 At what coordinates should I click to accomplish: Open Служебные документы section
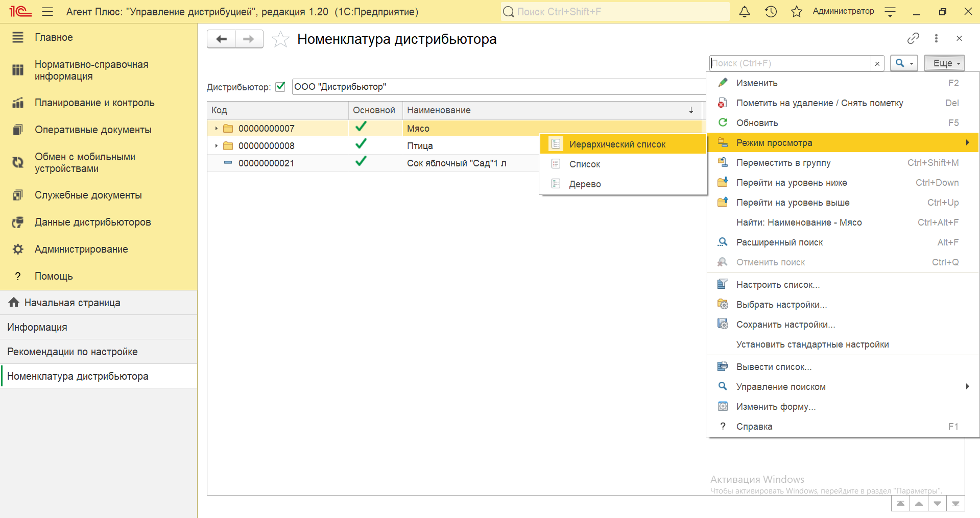[x=99, y=195]
